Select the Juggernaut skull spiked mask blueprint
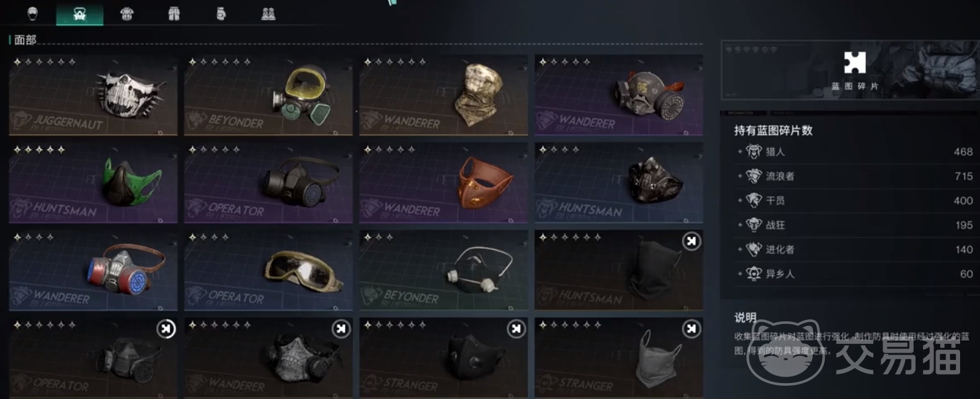This screenshot has height=399, width=980. (x=93, y=95)
